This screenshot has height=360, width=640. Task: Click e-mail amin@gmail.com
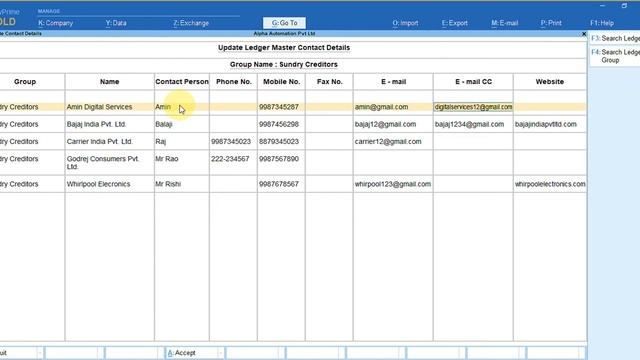point(381,107)
